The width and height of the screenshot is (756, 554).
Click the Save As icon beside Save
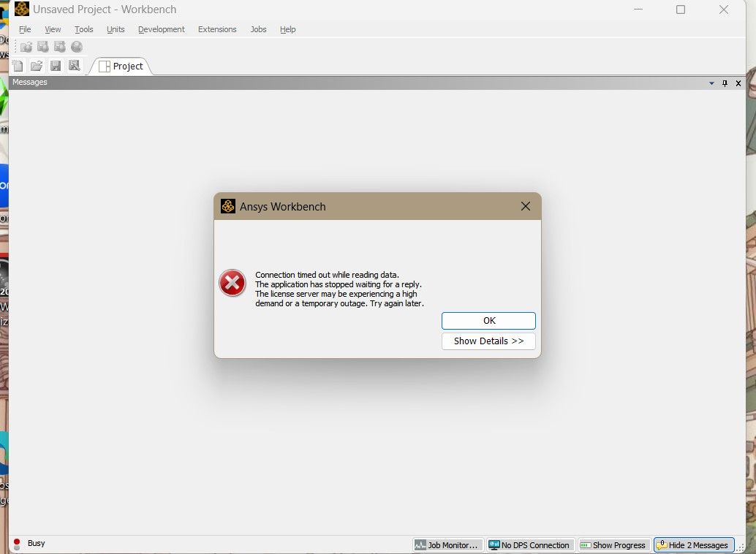click(75, 66)
